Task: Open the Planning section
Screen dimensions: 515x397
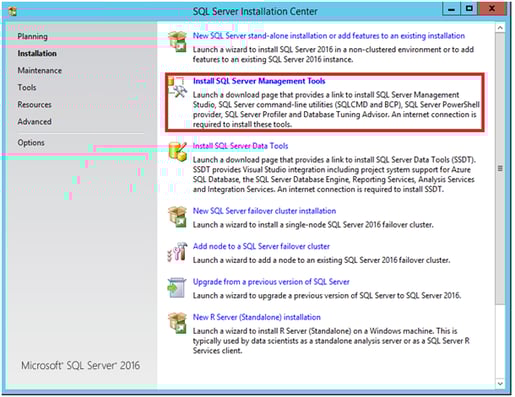Action: click(x=33, y=36)
